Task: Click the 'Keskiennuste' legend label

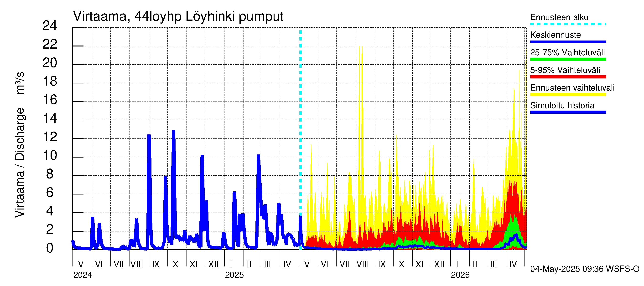Action: [556, 35]
